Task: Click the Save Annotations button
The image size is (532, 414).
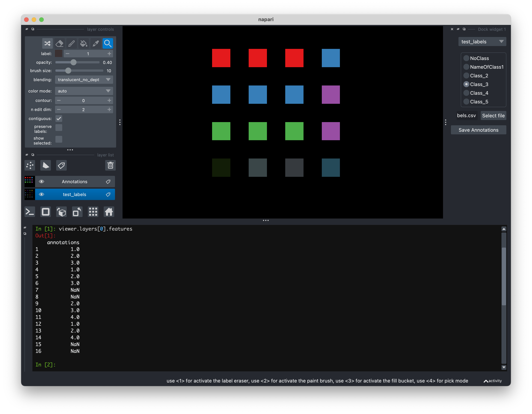Action: 478,130
